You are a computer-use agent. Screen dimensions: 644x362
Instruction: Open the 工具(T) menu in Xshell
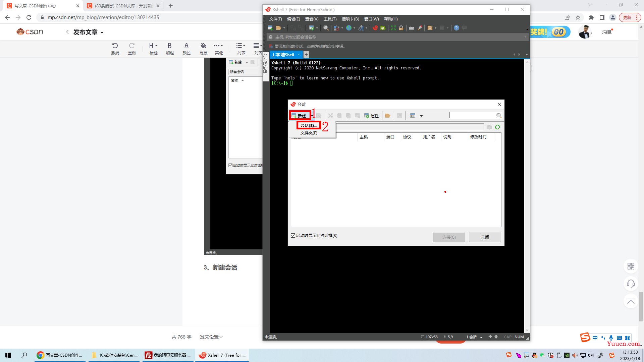[x=330, y=19]
